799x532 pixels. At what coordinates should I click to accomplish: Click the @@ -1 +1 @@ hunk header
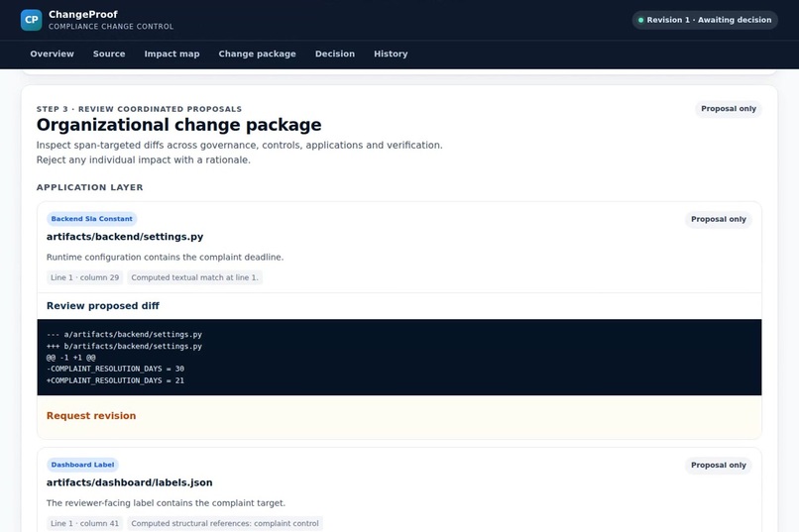pyautogui.click(x=70, y=358)
